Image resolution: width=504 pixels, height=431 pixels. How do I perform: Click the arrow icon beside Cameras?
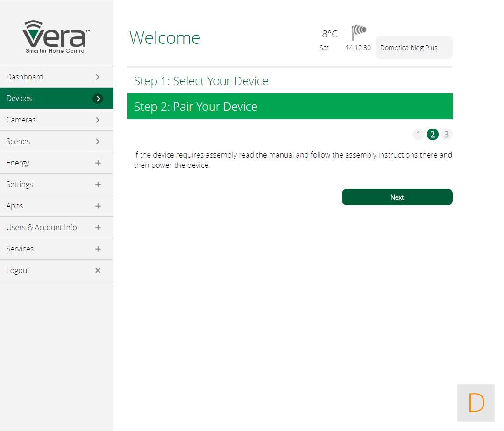[98, 120]
